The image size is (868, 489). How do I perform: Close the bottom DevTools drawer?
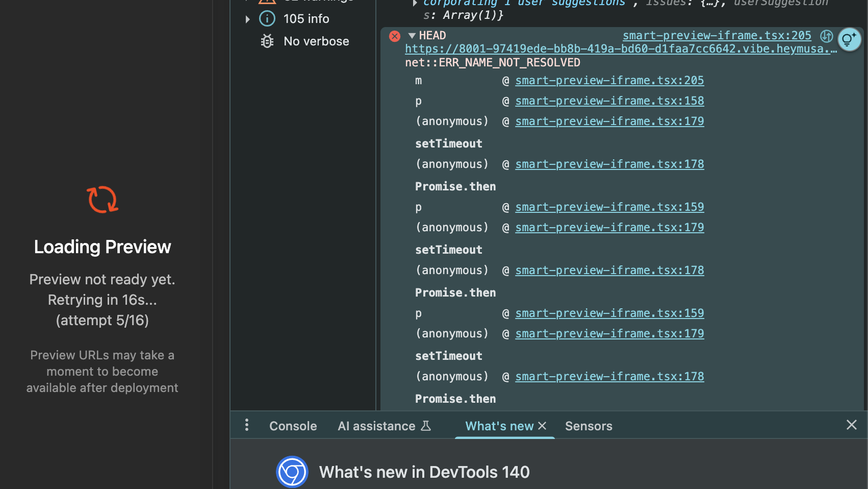coord(851,425)
